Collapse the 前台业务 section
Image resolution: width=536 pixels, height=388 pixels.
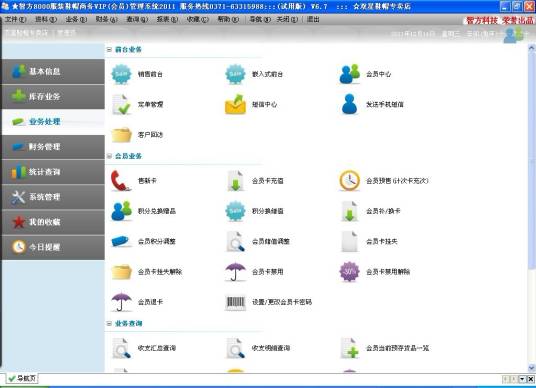click(x=109, y=50)
